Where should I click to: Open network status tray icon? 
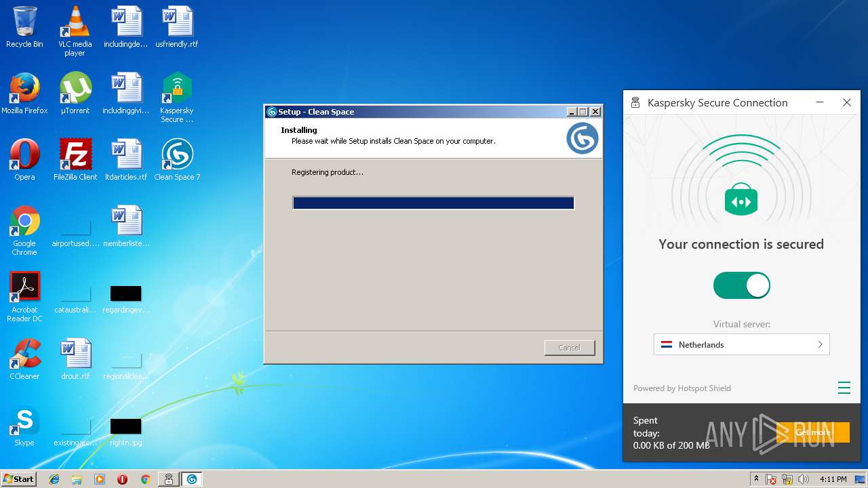click(787, 479)
